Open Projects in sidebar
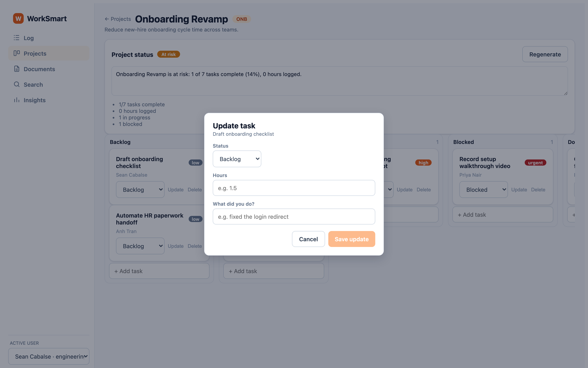The width and height of the screenshot is (588, 368). click(49, 53)
